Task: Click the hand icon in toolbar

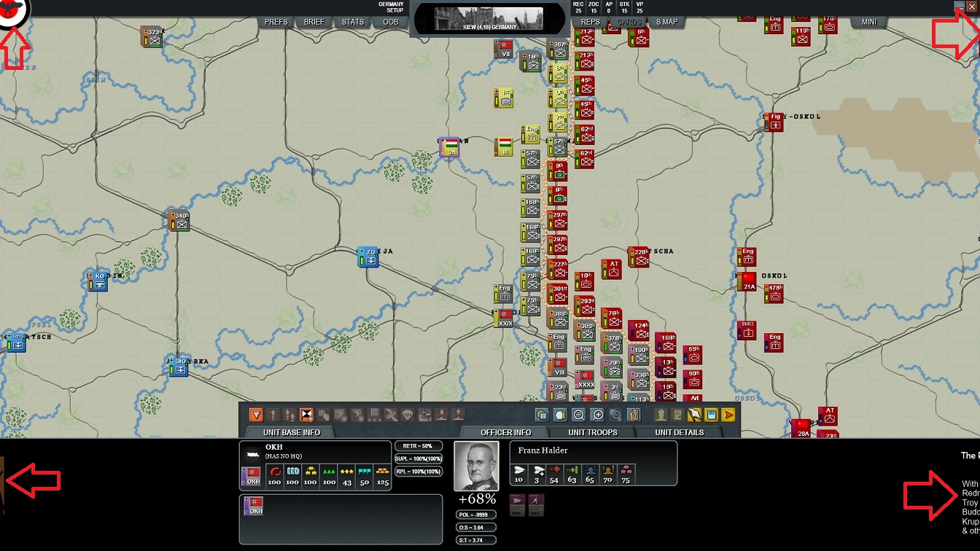Action: pyautogui.click(x=324, y=415)
